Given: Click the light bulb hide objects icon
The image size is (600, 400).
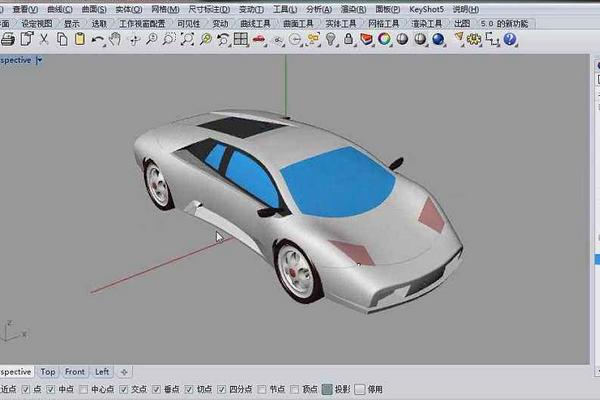Looking at the screenshot, I should coord(331,39).
